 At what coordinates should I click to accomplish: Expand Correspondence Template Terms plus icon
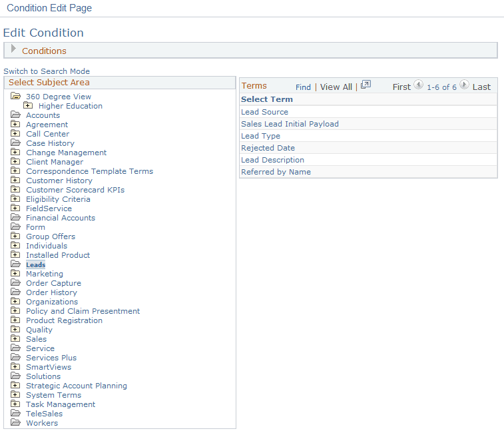[15, 171]
